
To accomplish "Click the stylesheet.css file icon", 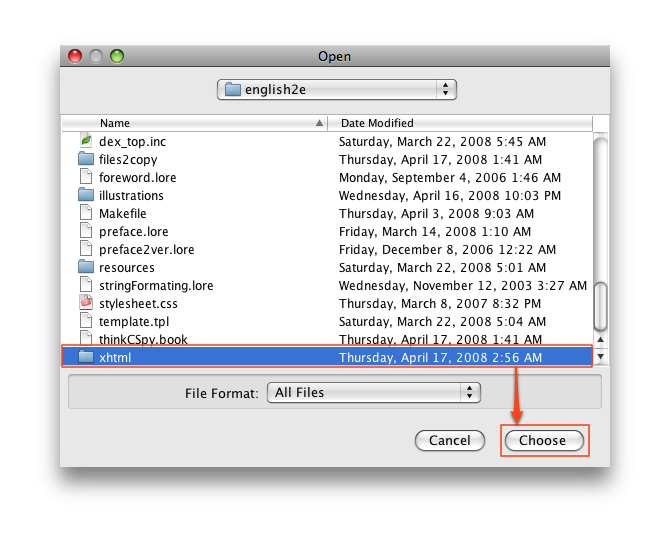I will click(x=86, y=303).
